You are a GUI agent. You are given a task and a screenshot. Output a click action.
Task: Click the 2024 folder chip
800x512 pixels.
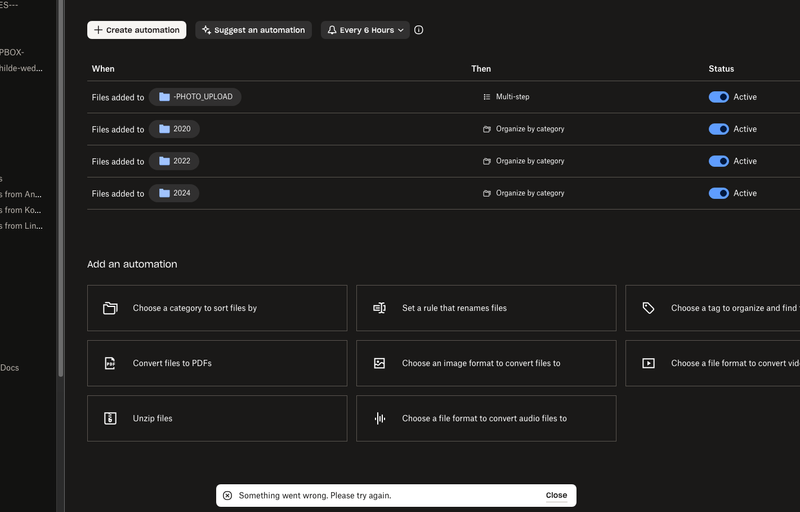pos(174,193)
